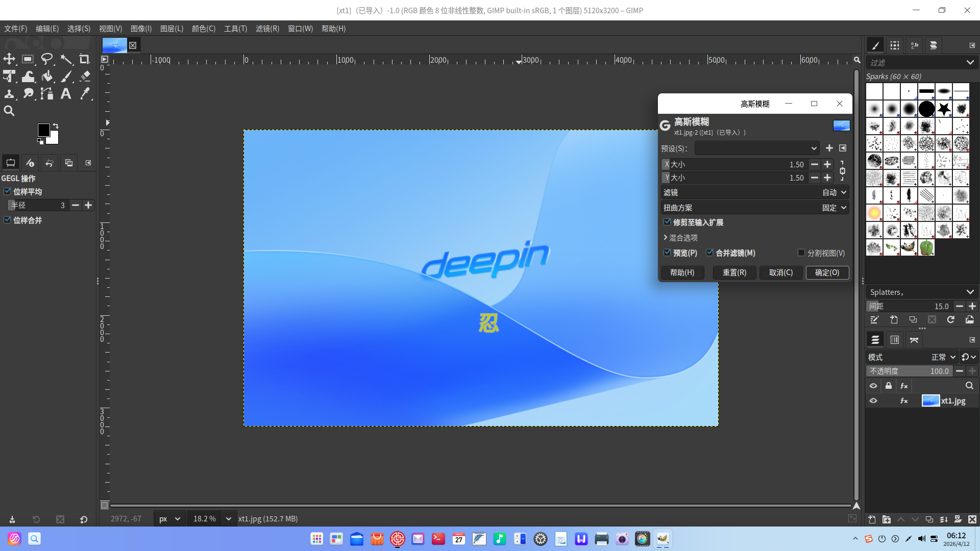Image resolution: width=980 pixels, height=551 pixels.
Task: Open the File menu
Action: coord(16,29)
